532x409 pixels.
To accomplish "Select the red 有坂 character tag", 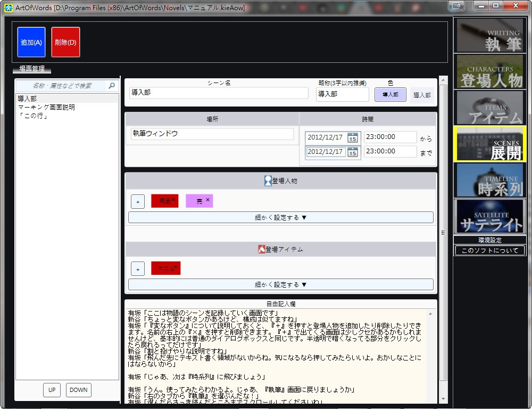I will [164, 201].
